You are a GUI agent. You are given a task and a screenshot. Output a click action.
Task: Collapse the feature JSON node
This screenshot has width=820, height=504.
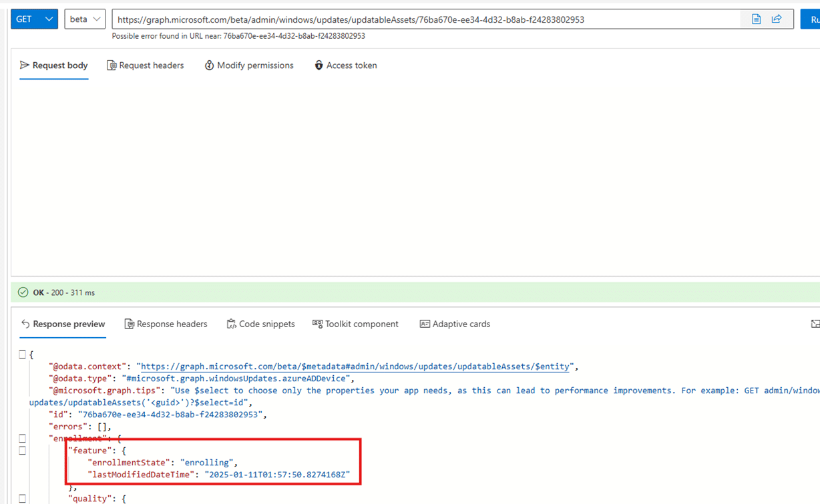pos(22,451)
